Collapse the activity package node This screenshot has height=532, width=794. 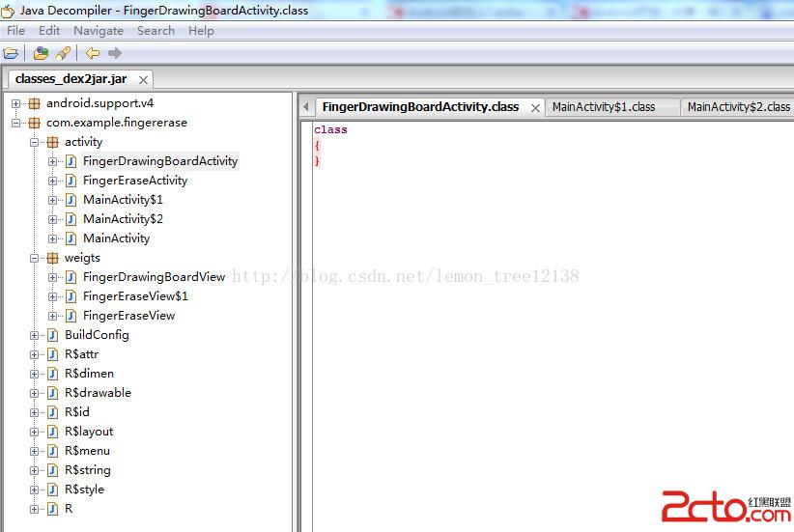click(34, 142)
